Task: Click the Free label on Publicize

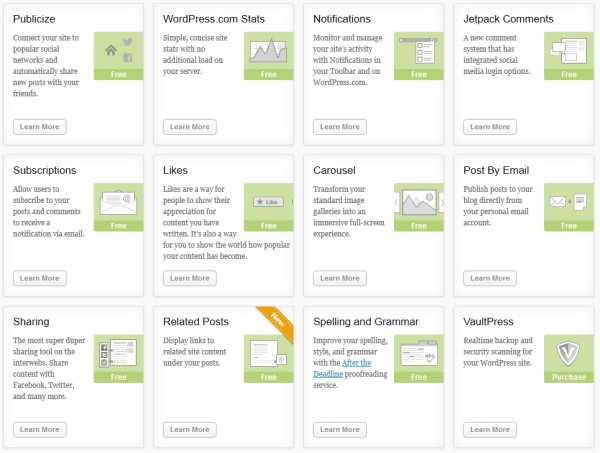Action: (x=119, y=74)
